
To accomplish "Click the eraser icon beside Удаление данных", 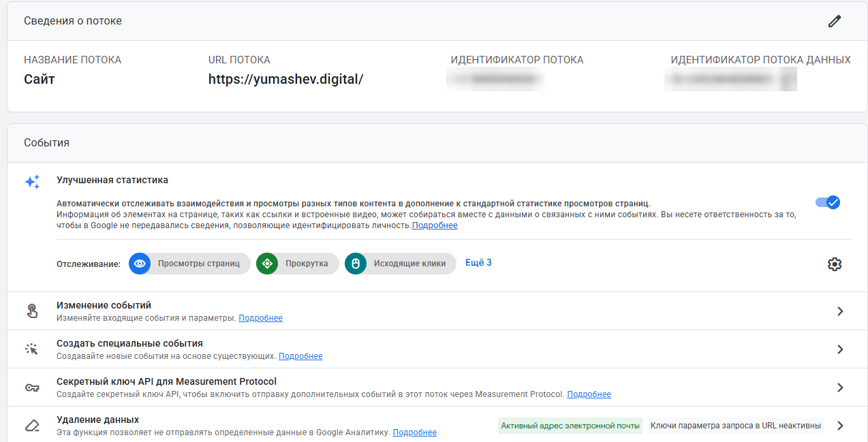I will click(32, 426).
